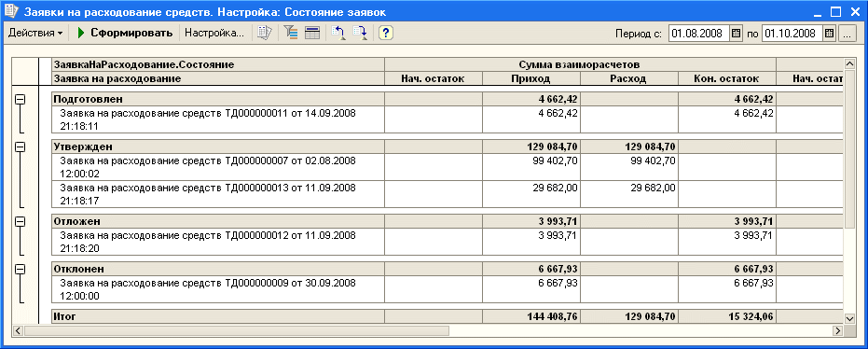
Task: Open calendar for period end date
Action: coord(829,34)
